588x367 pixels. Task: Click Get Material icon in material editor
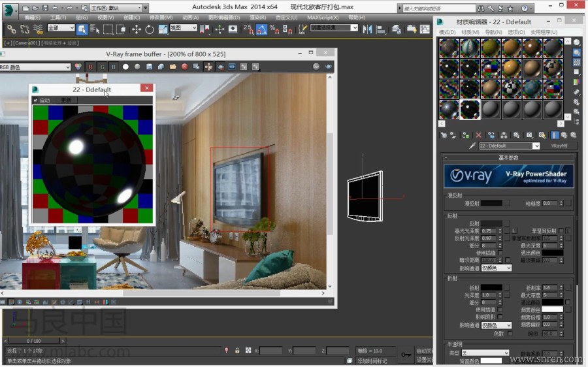click(x=444, y=135)
